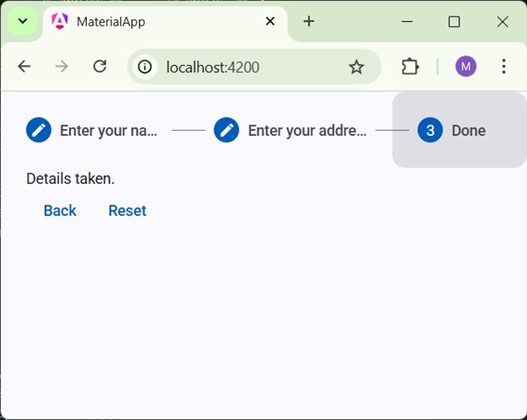Viewport: 527px width, 420px height.
Task: Bookmark this page with the star icon
Action: [356, 67]
